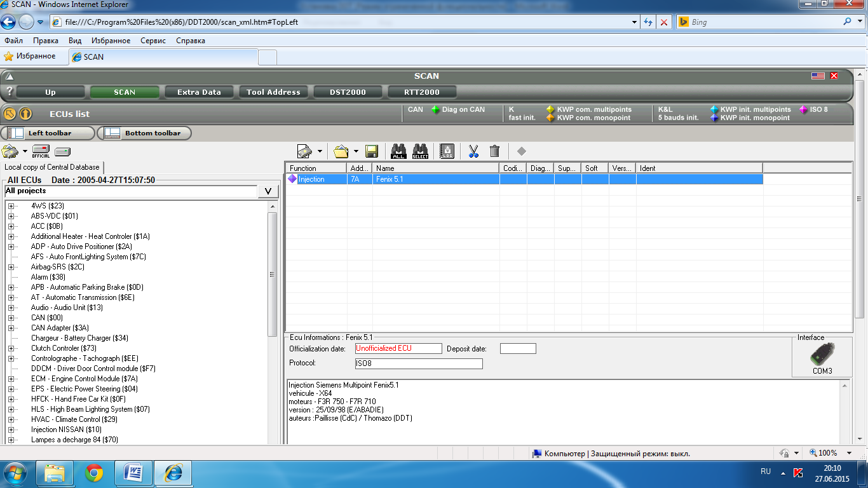Screen dimensions: 868x488
Task: Click the open folder icon in scan toolbar
Action: (341, 151)
